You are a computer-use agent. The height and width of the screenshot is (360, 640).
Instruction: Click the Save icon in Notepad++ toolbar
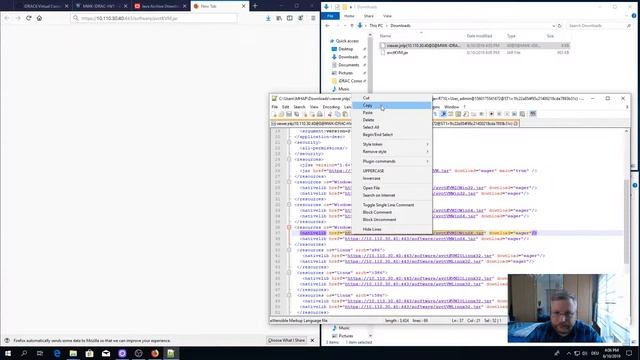point(289,114)
